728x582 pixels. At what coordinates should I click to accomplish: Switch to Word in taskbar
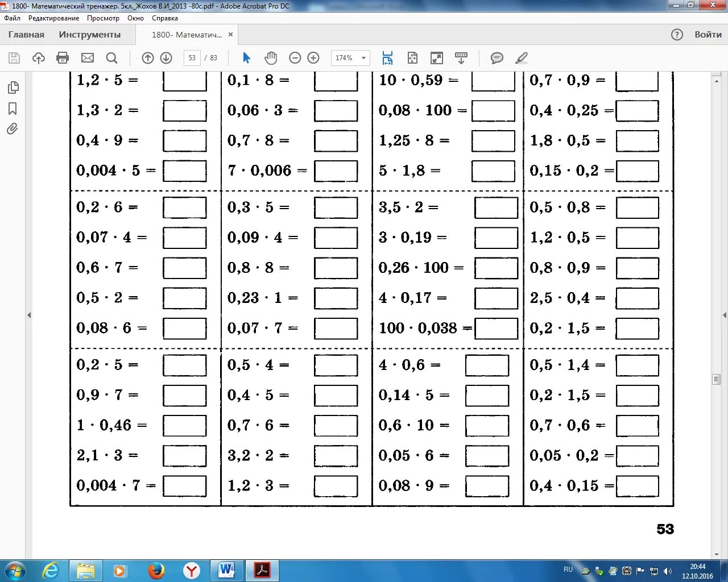[x=226, y=570]
